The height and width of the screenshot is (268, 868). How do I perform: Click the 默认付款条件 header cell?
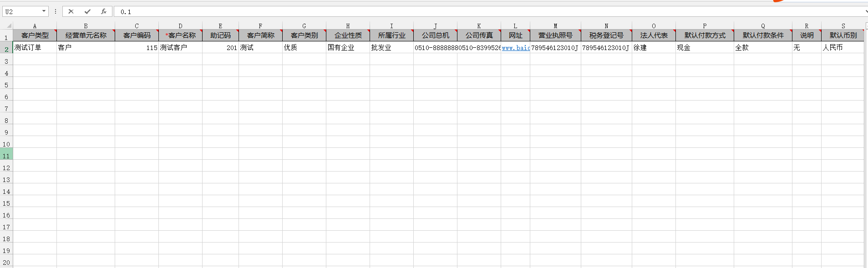[x=763, y=35]
